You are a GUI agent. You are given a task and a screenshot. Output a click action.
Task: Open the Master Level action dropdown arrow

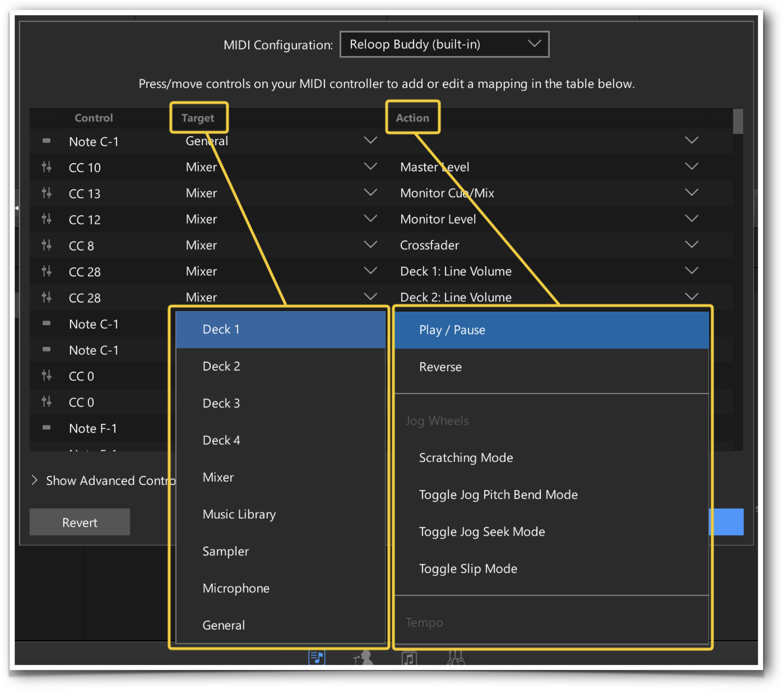[692, 166]
